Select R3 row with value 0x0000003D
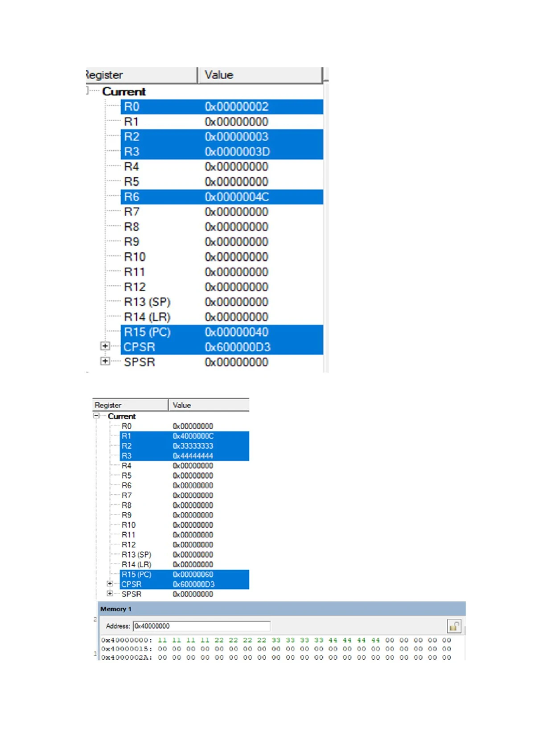Screen dimensions: 535x756 222,152
